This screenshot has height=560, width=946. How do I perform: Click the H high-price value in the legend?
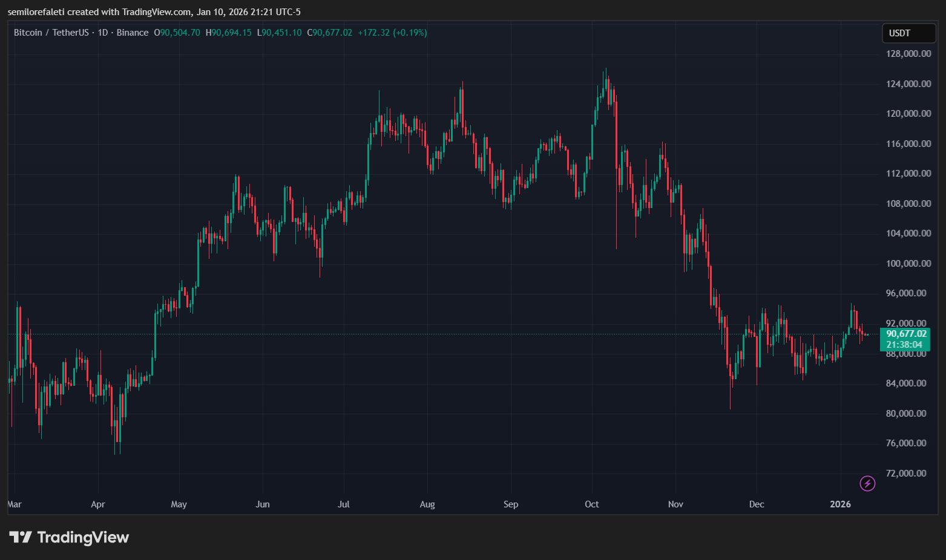pyautogui.click(x=230, y=33)
